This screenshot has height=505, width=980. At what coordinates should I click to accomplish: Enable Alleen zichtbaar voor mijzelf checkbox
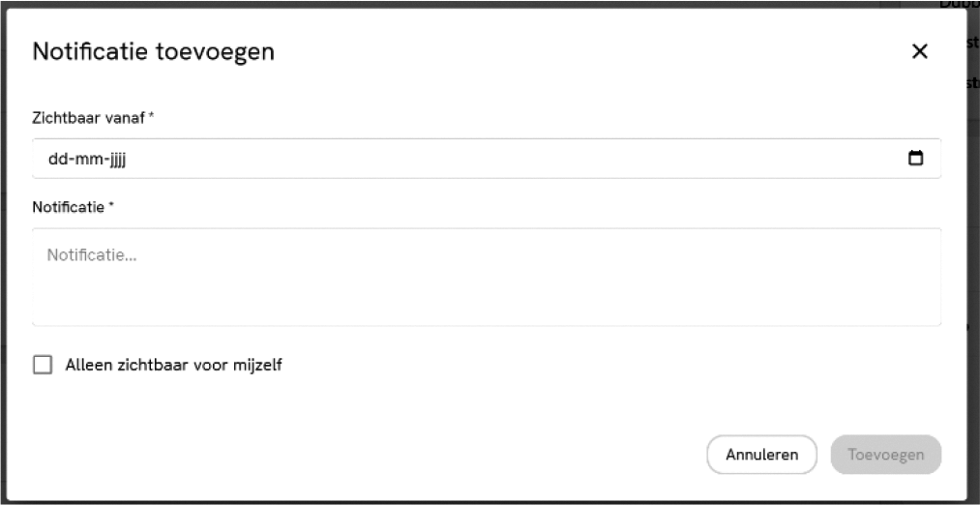click(43, 365)
